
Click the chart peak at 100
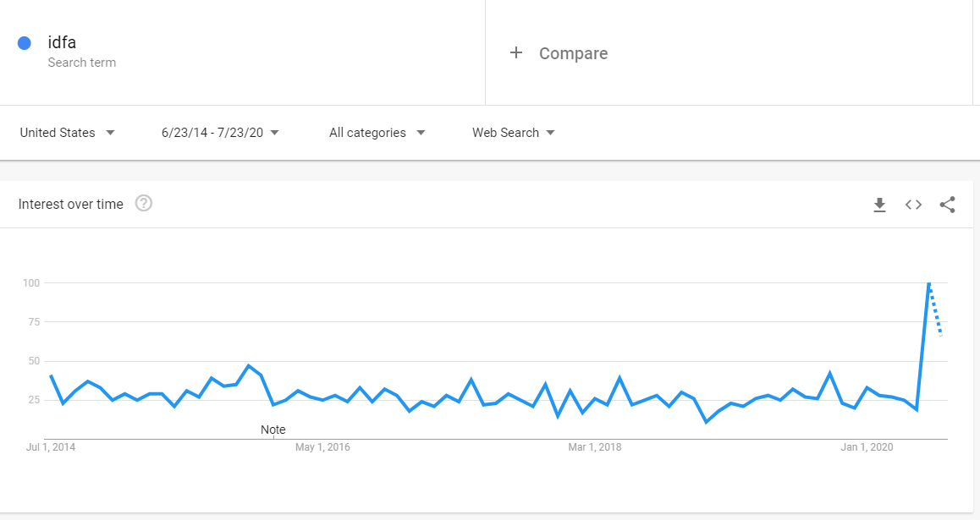pos(929,283)
